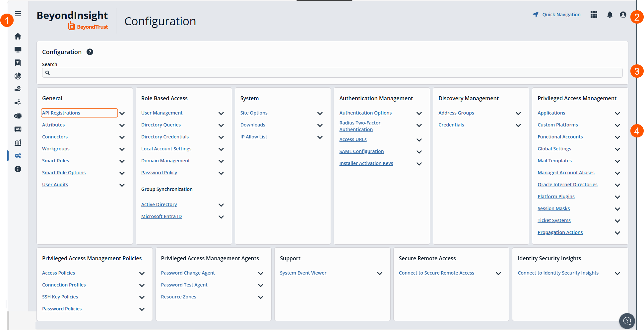
Task: Click the BeyondInsight BeyondTrust logo
Action: point(72,21)
